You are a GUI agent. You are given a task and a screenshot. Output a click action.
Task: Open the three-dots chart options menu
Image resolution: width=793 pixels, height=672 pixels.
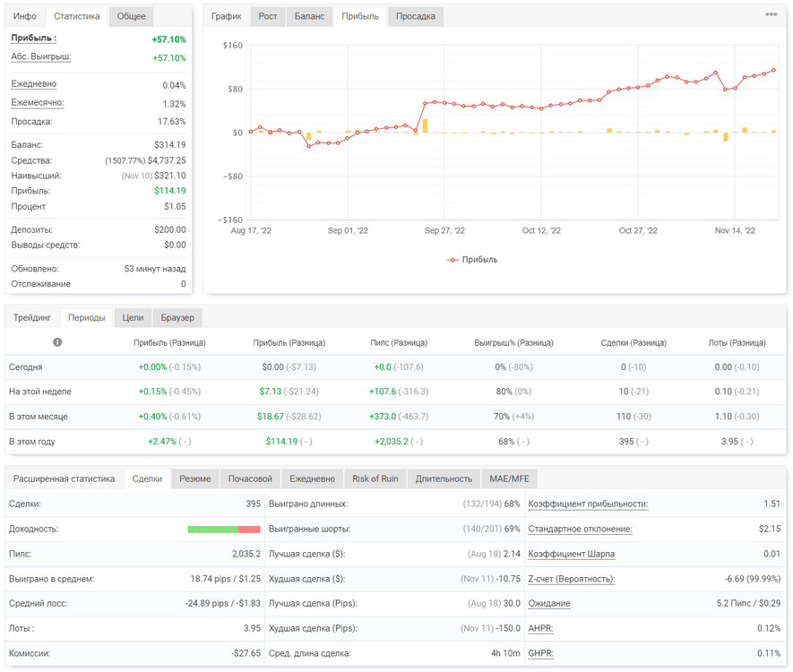(771, 14)
